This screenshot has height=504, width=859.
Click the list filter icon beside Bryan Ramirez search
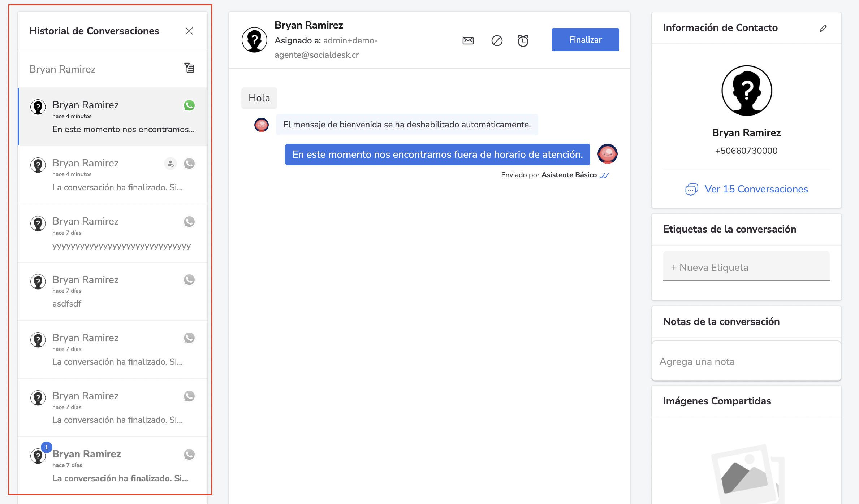coord(189,68)
